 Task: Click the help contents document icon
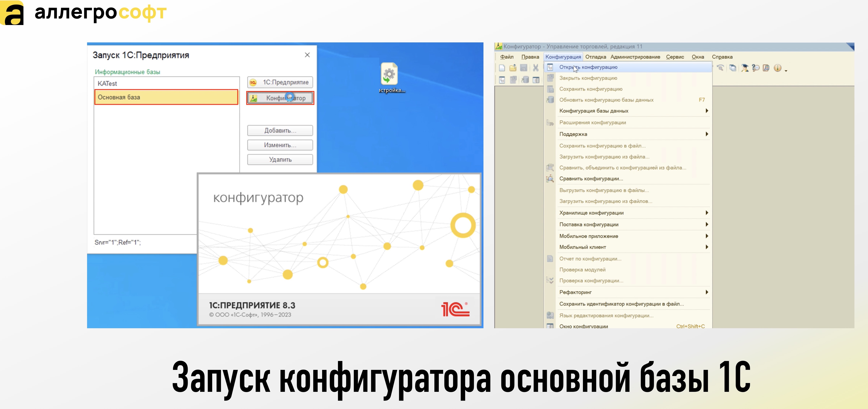click(x=766, y=68)
